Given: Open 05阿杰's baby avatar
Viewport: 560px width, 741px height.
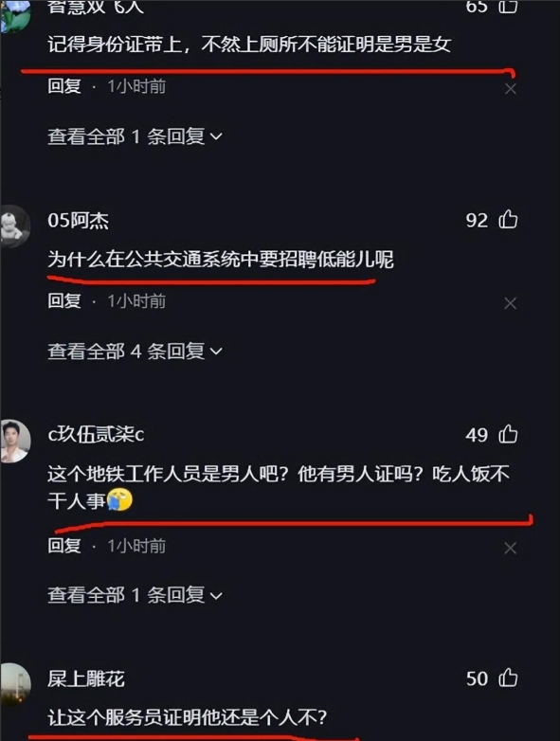Looking at the screenshot, I should pos(14,226).
